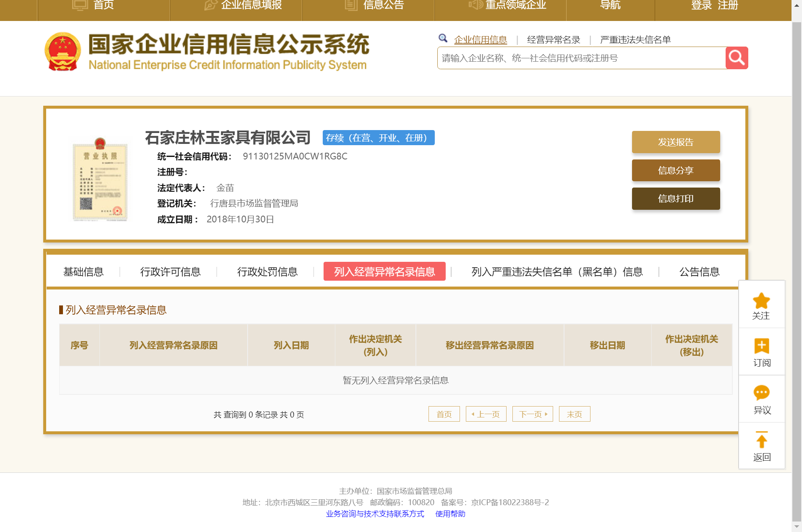This screenshot has height=532, width=802.
Task: Click the record count text 共 查询到 0 条记录
Action: 246,415
